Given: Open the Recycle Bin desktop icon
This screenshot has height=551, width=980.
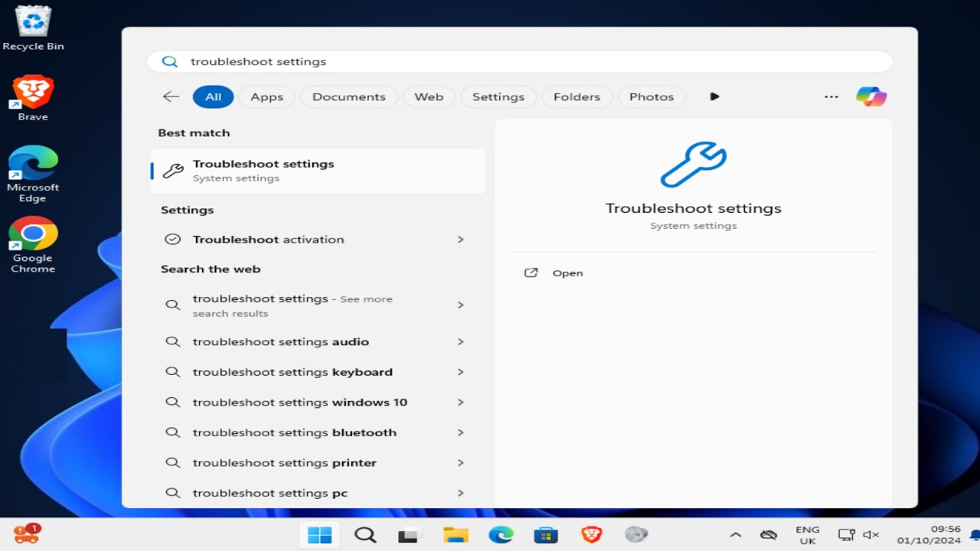Looking at the screenshot, I should click(x=33, y=28).
